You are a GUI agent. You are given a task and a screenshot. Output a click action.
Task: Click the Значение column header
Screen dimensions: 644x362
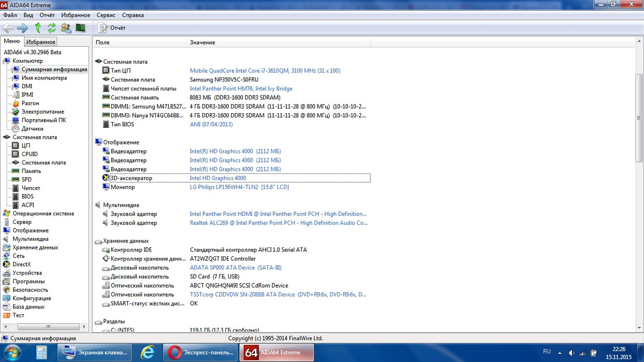click(x=279, y=43)
